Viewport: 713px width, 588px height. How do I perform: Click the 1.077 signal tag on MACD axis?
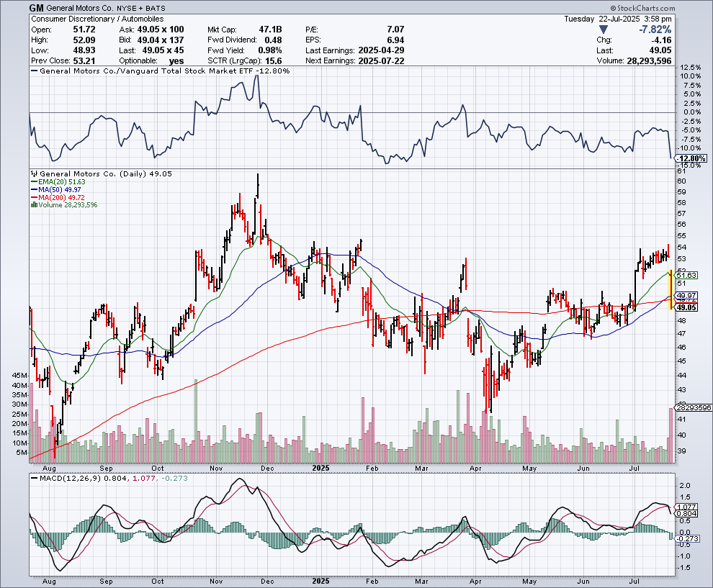coord(686,507)
